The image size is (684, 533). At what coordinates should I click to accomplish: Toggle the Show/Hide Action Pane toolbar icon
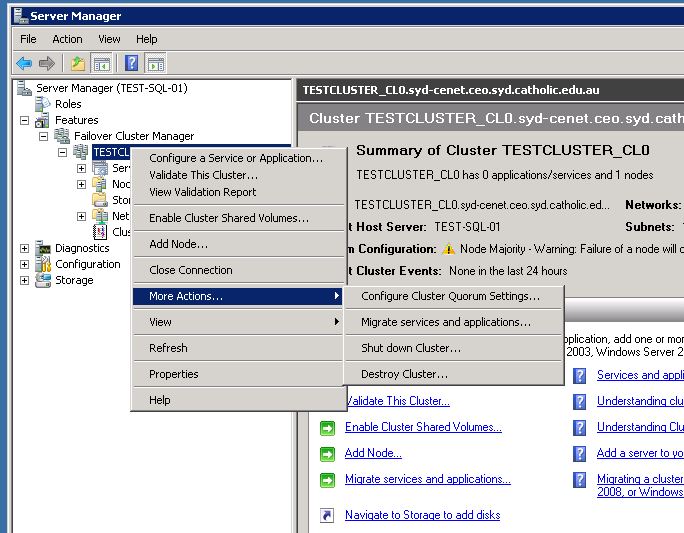pos(156,64)
